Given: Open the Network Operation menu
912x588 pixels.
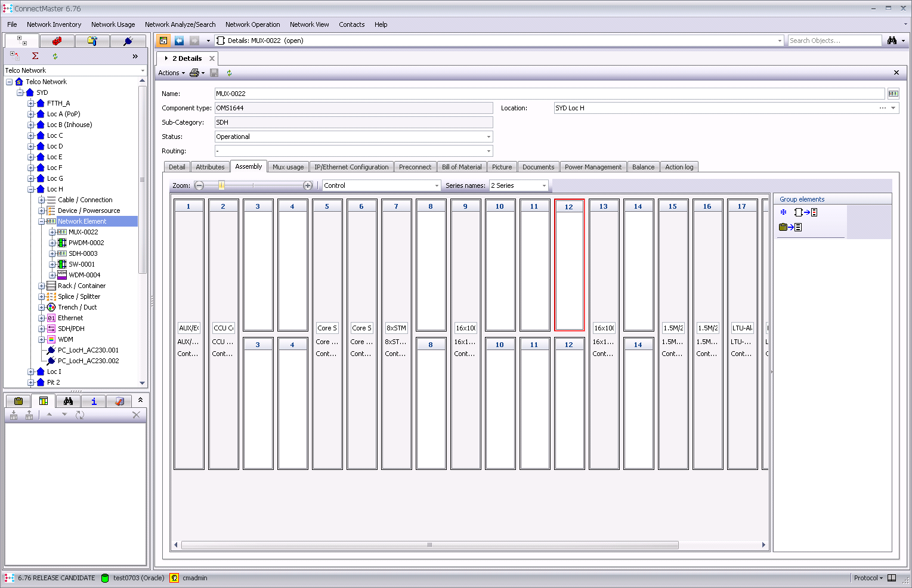Looking at the screenshot, I should (x=252, y=24).
